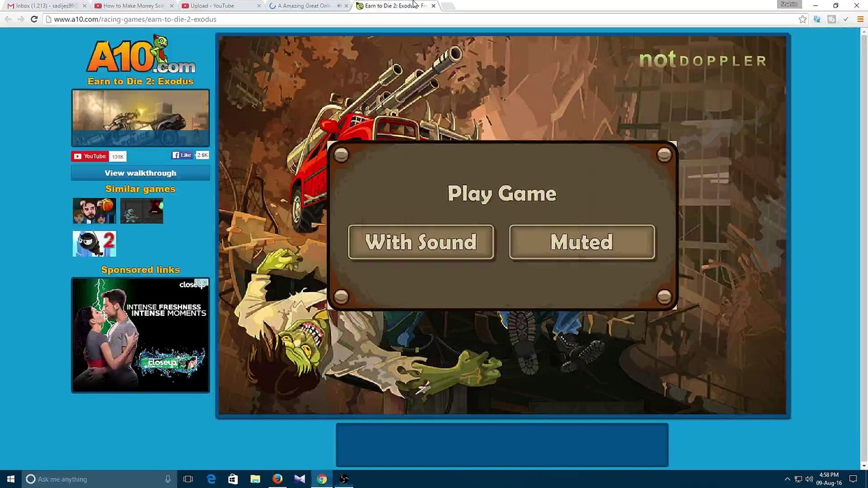
Task: Open the dark red-figure similar game thumbnail
Action: 142,211
